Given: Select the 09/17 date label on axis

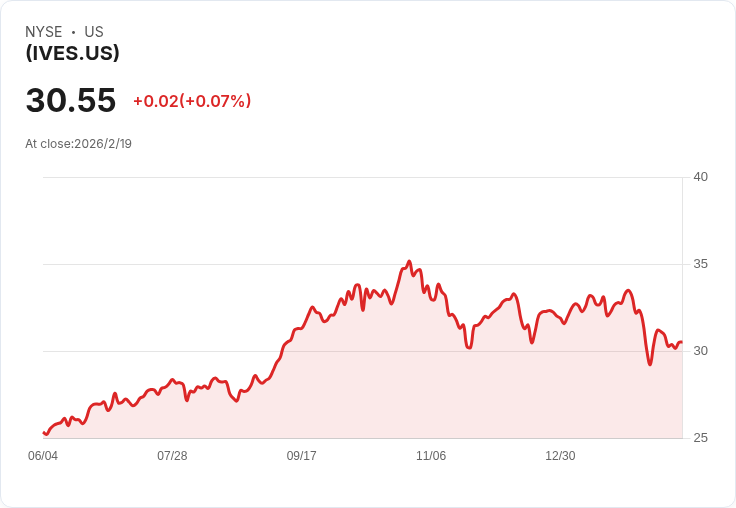Looking at the screenshot, I should tap(301, 456).
